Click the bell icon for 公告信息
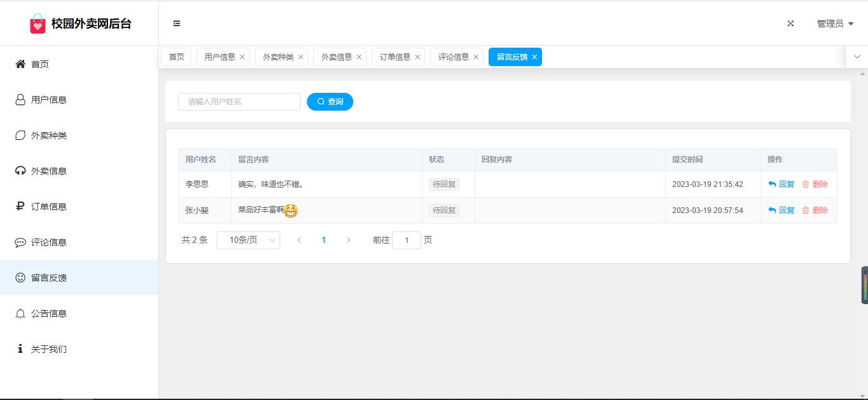Image resolution: width=868 pixels, height=400 pixels. pyautogui.click(x=20, y=314)
